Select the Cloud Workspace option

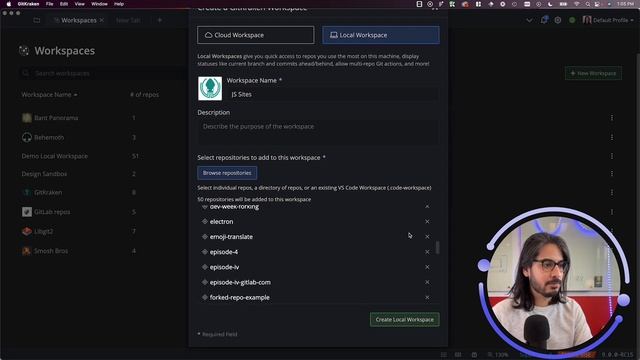256,35
